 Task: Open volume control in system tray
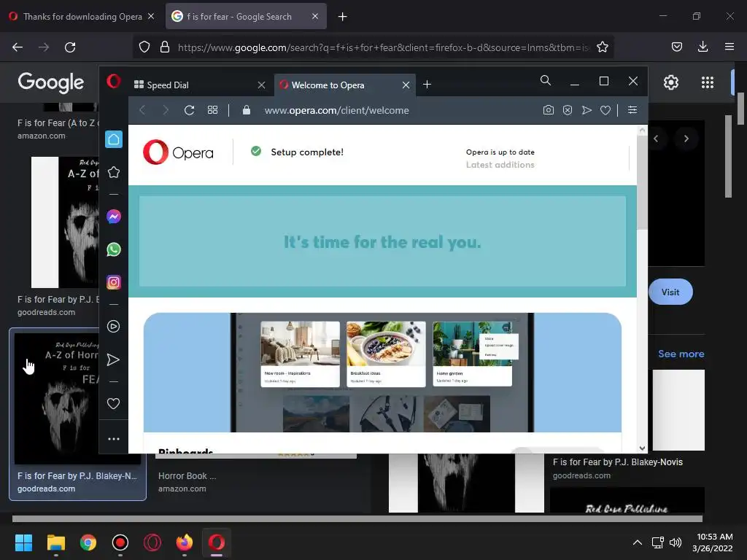(675, 542)
